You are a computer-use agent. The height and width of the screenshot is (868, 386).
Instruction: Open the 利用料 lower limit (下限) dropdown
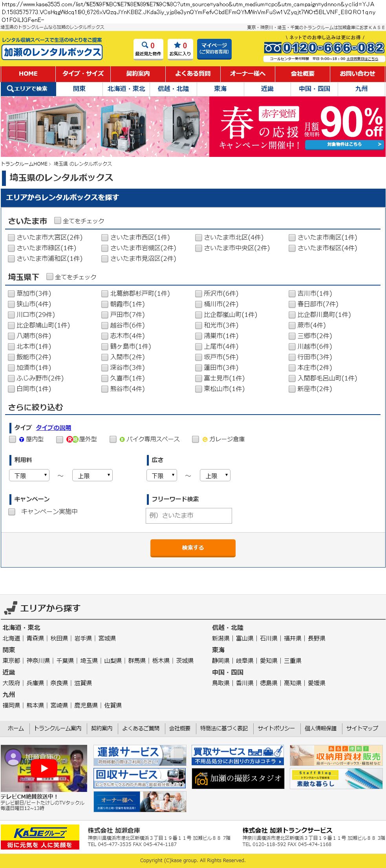click(x=29, y=475)
